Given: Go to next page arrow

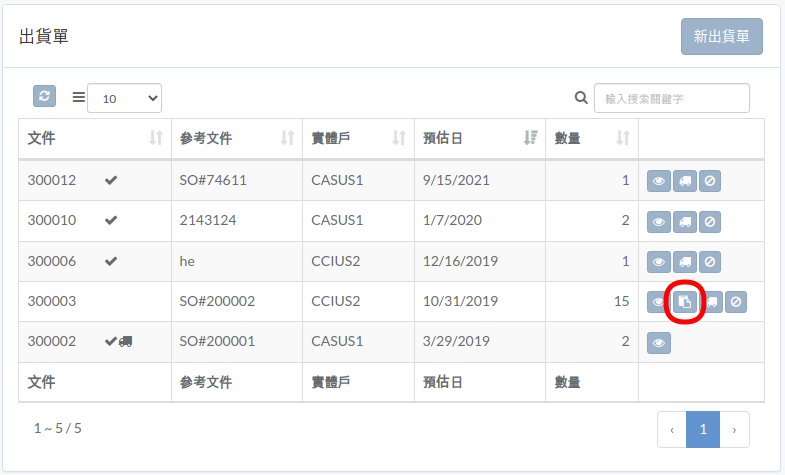Looking at the screenshot, I should [x=734, y=429].
